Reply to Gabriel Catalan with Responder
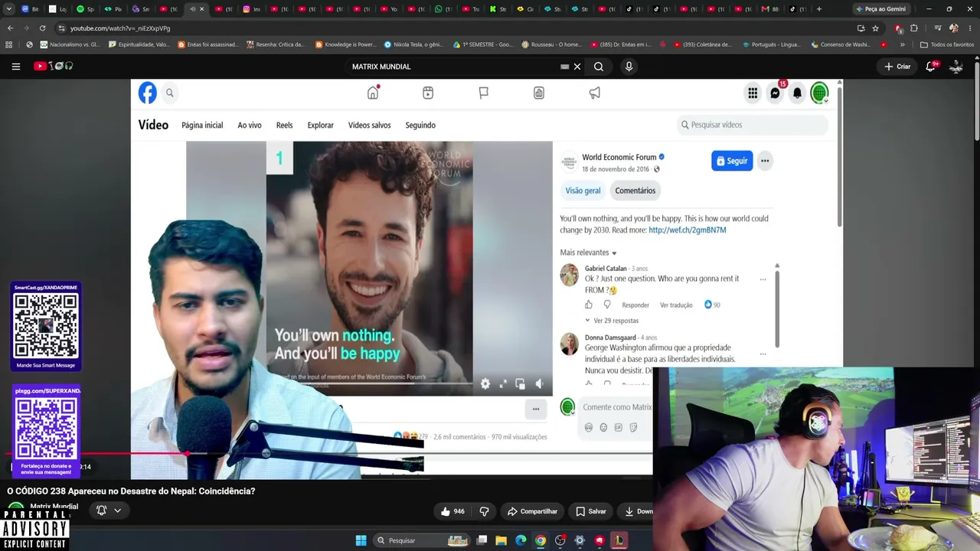980x551 pixels. pos(635,305)
